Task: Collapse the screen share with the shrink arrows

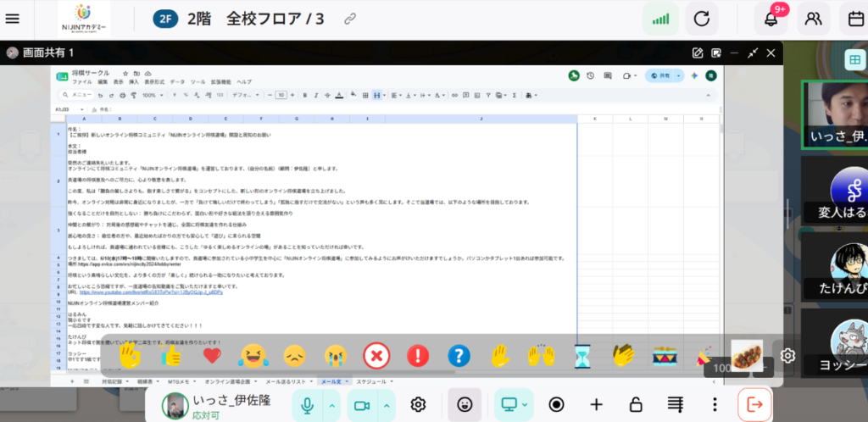Action: 753,53
